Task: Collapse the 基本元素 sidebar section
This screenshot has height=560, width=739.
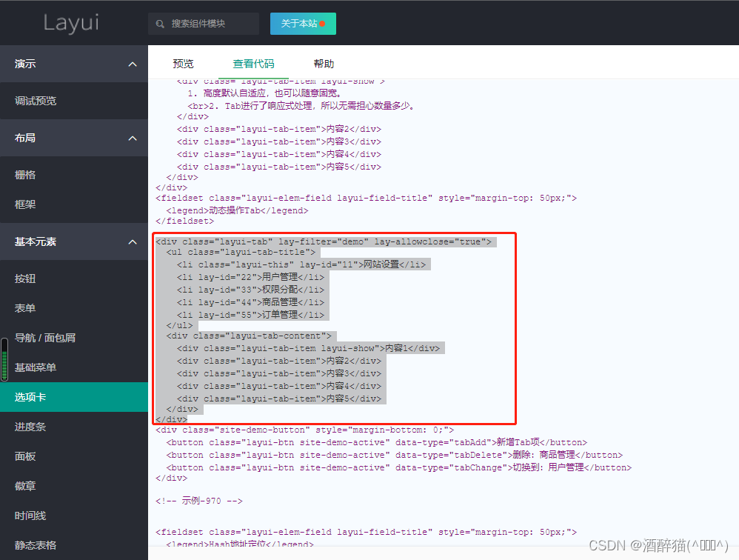Action: (x=74, y=241)
